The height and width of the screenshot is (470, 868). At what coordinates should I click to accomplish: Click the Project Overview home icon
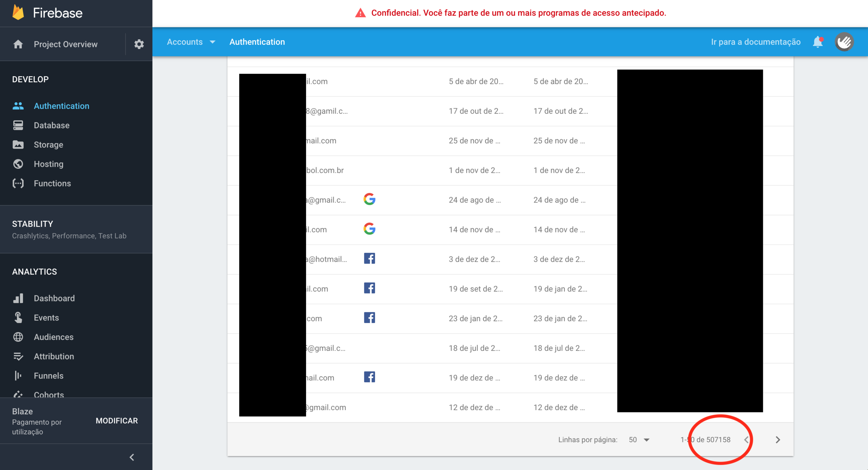tap(18, 44)
